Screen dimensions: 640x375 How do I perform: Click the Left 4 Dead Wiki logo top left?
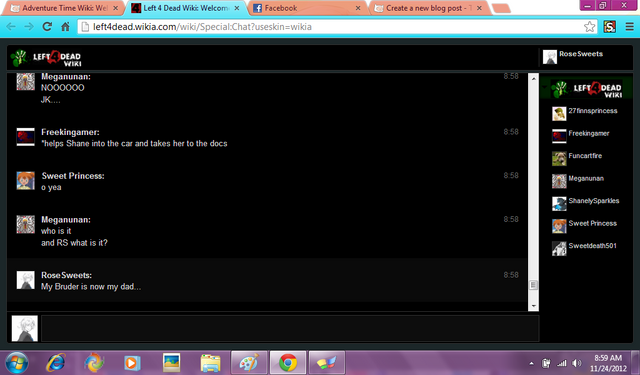[46, 58]
